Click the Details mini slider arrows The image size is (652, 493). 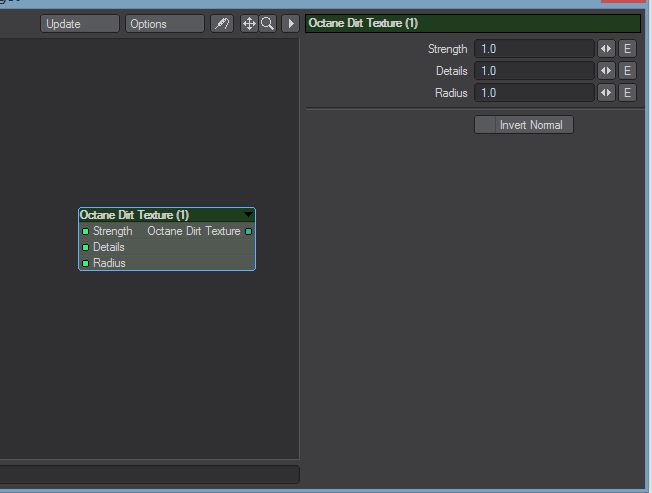pos(606,71)
